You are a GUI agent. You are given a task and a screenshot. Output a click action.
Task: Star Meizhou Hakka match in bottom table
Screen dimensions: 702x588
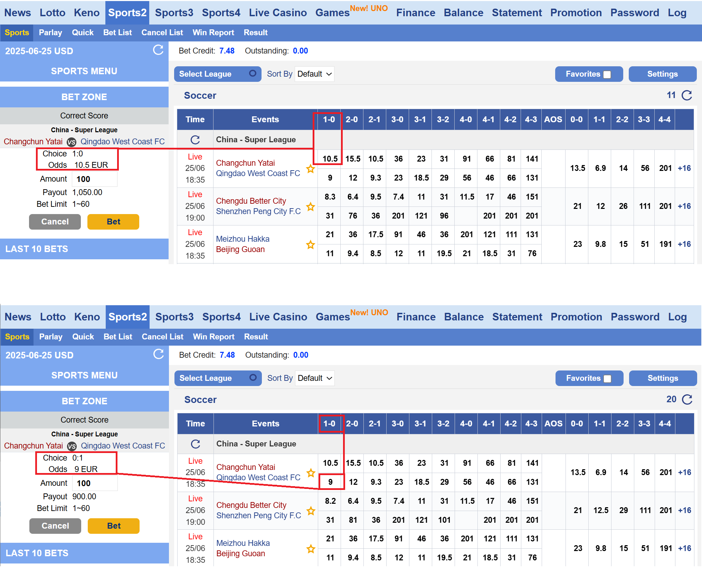311,549
